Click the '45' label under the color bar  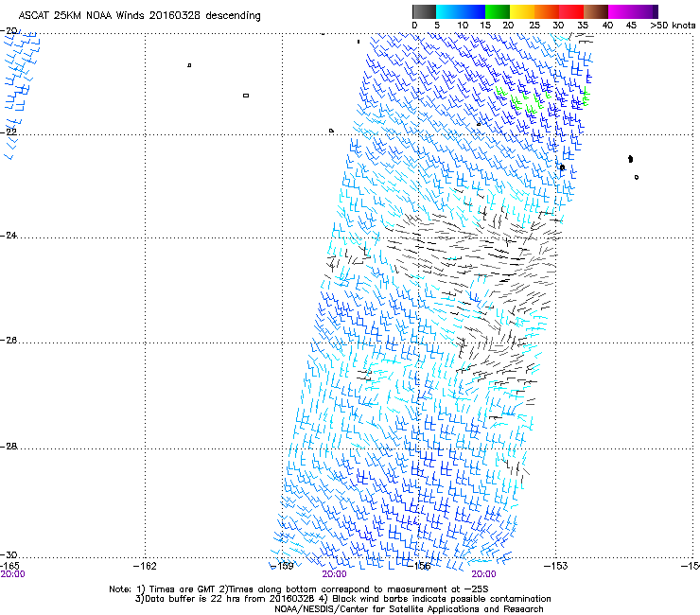(631, 26)
